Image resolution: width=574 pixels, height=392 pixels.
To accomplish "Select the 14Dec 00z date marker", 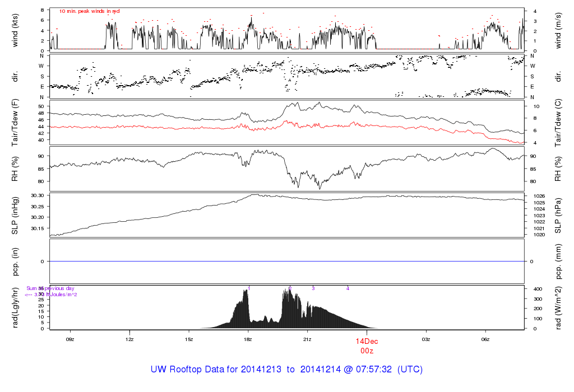I will (367, 345).
